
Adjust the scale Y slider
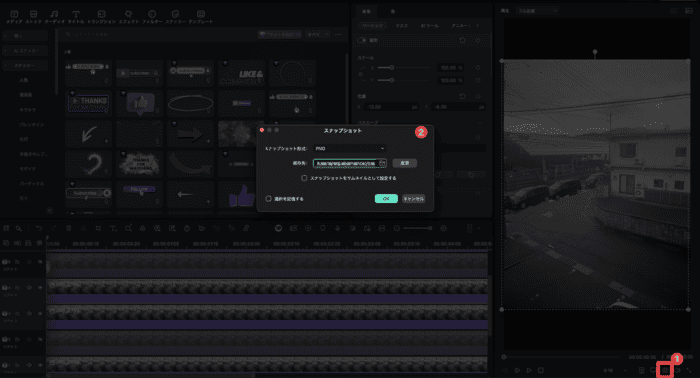click(x=391, y=80)
